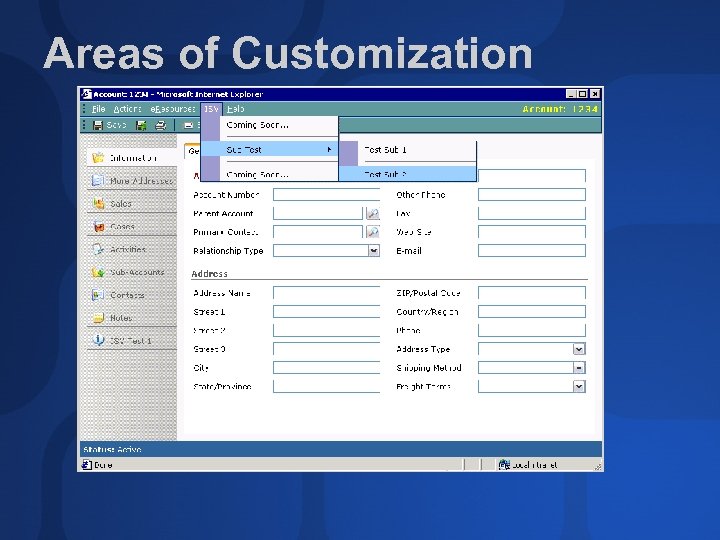720x540 pixels.
Task: Minimize the Internet Explorer window
Action: (571, 94)
